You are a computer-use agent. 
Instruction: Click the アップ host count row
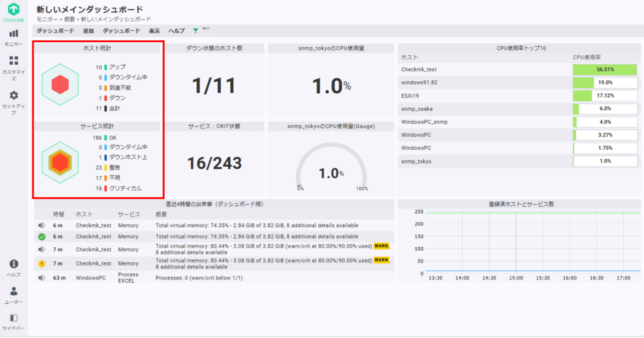(111, 67)
